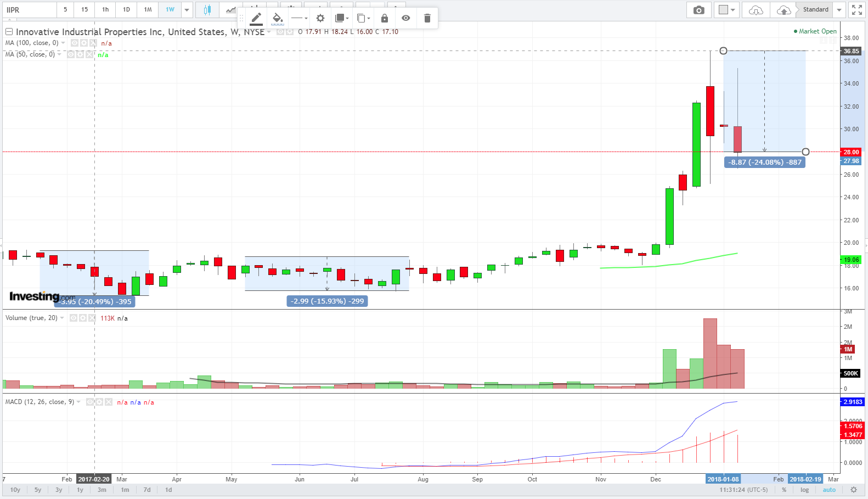Switch to the 1M interval
868x499 pixels.
coord(148,10)
